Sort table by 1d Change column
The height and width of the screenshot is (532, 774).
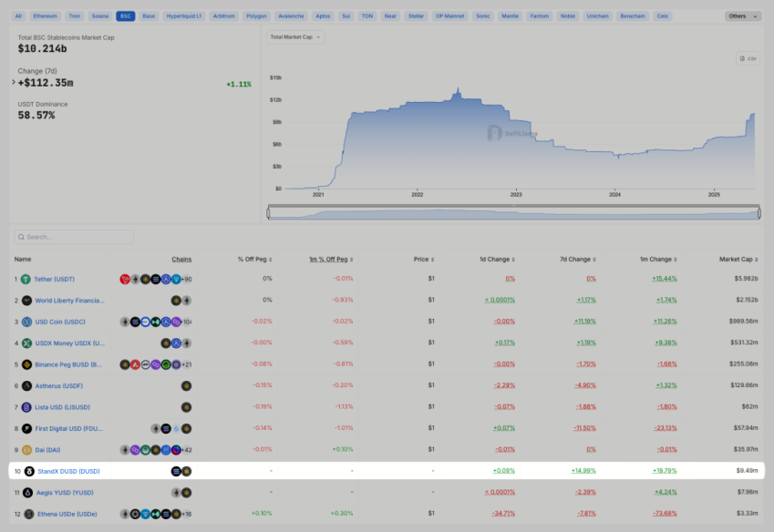497,260
